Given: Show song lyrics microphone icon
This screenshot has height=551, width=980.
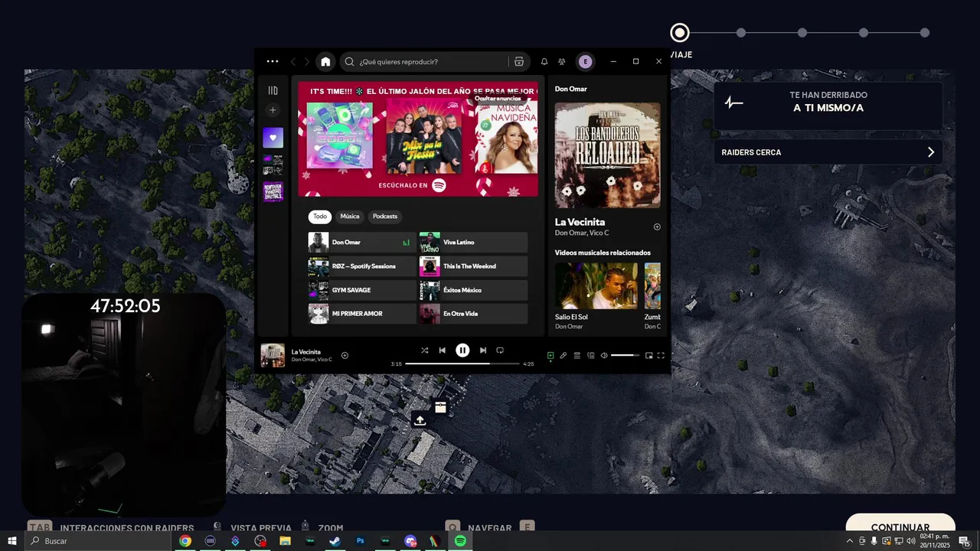Looking at the screenshot, I should click(563, 356).
